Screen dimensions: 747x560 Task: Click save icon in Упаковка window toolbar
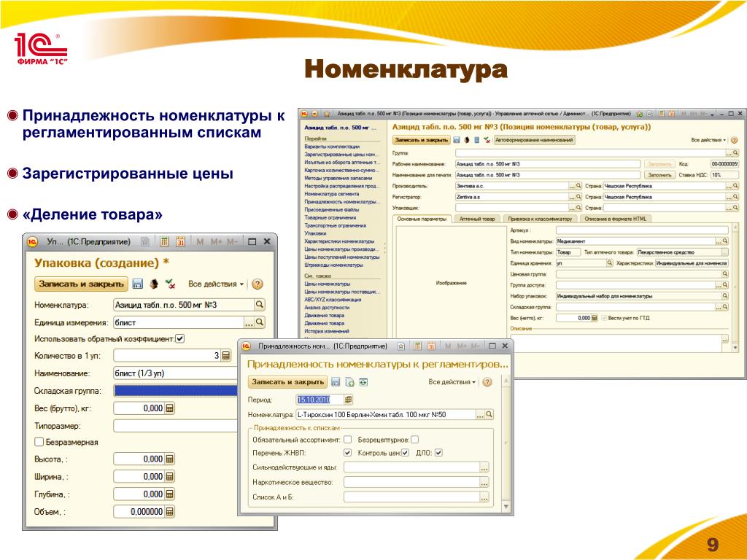138,284
